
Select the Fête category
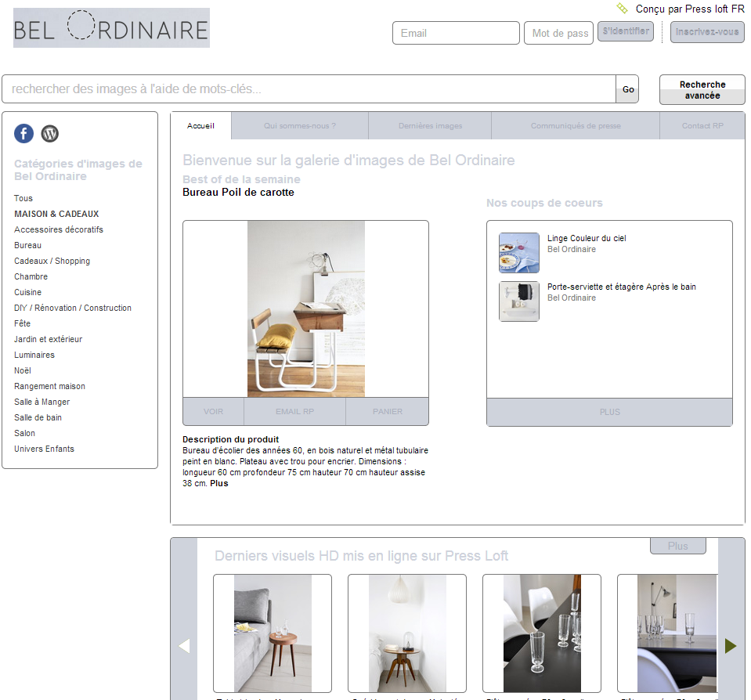23,323
